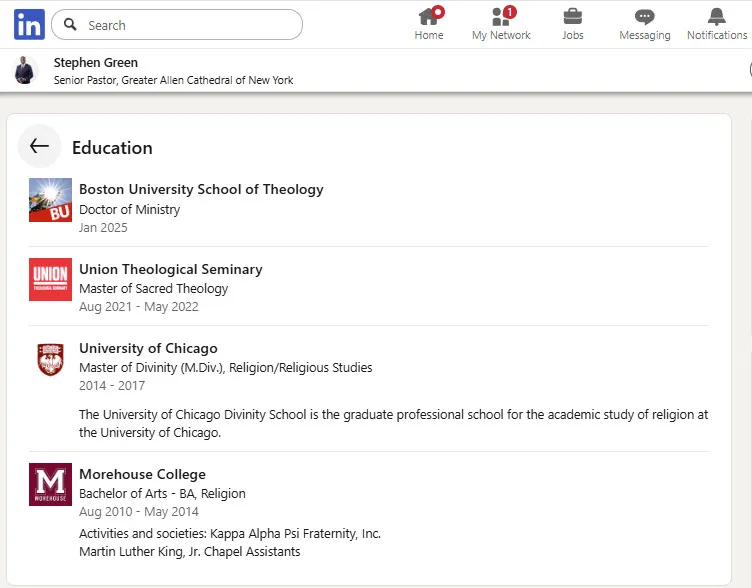Open the Home tab

coord(429,24)
